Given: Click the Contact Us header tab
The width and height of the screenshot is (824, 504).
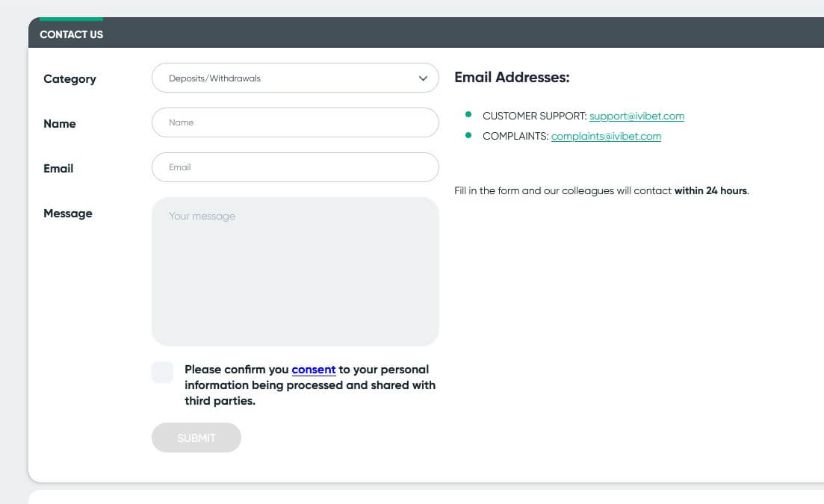Looking at the screenshot, I should pos(72,34).
